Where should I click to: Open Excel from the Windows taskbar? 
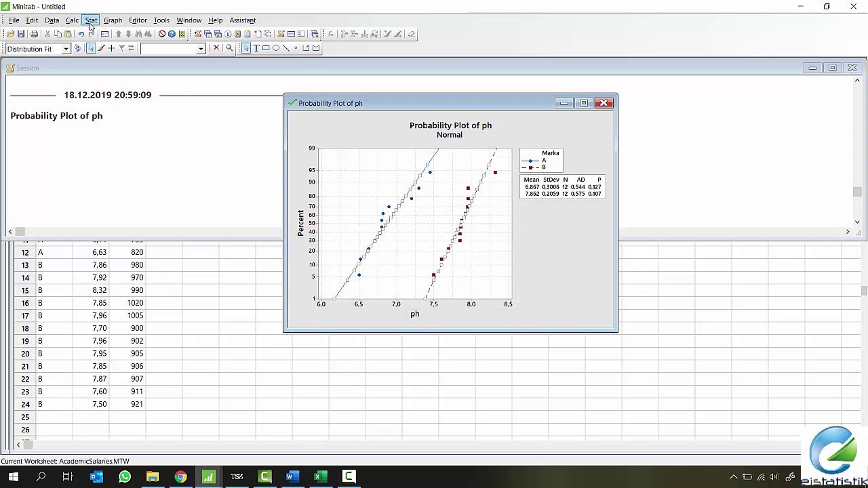(x=320, y=476)
